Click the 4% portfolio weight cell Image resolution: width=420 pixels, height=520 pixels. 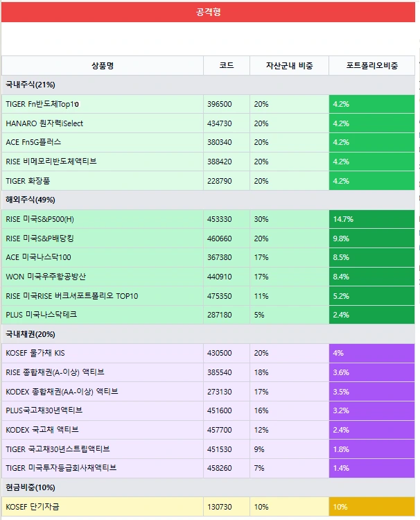[x=372, y=353]
